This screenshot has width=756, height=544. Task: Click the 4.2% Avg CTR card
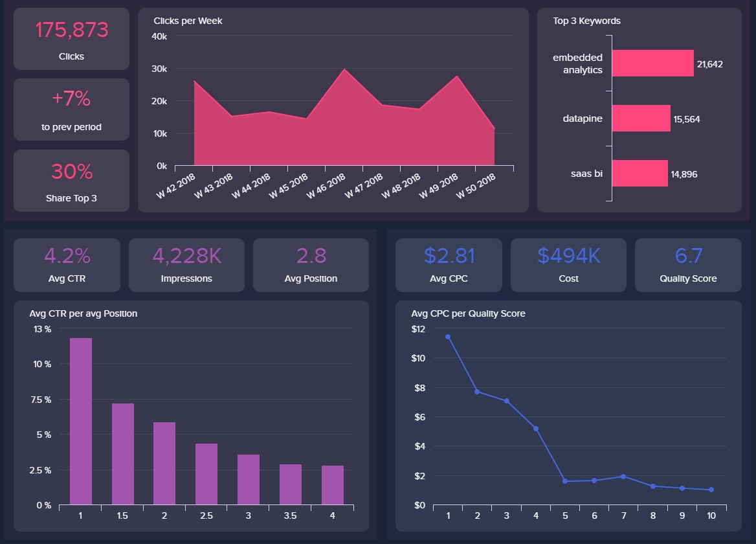click(x=67, y=265)
